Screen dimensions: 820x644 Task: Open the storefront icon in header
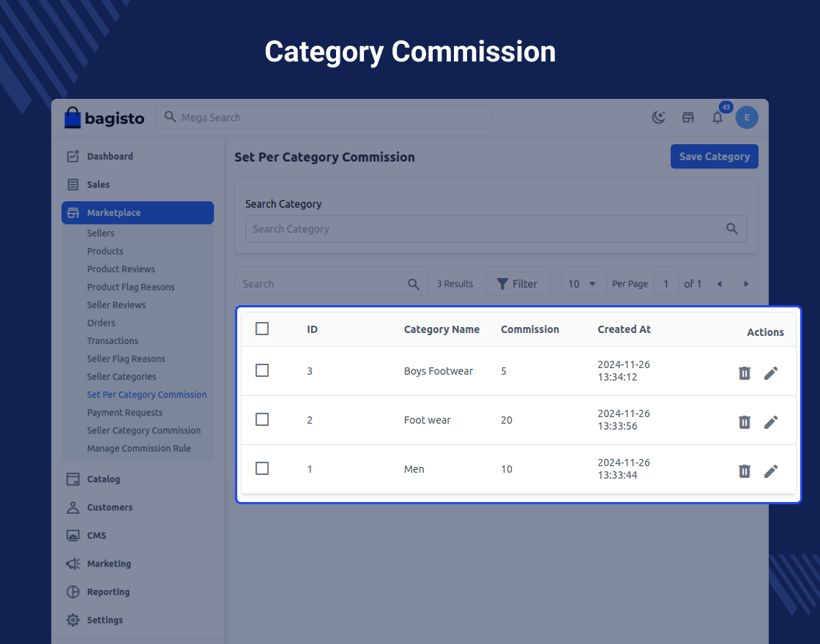(x=687, y=118)
